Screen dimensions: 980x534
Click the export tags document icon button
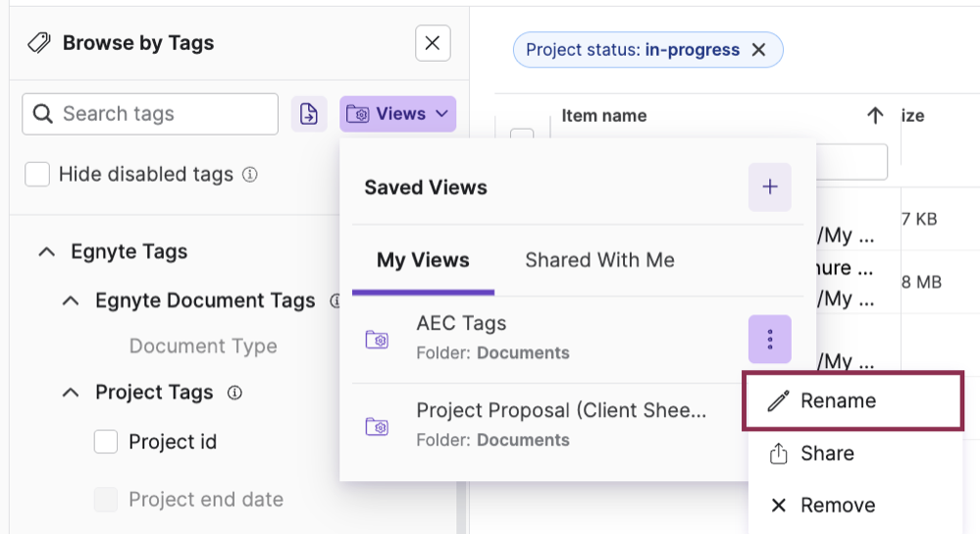coord(309,114)
